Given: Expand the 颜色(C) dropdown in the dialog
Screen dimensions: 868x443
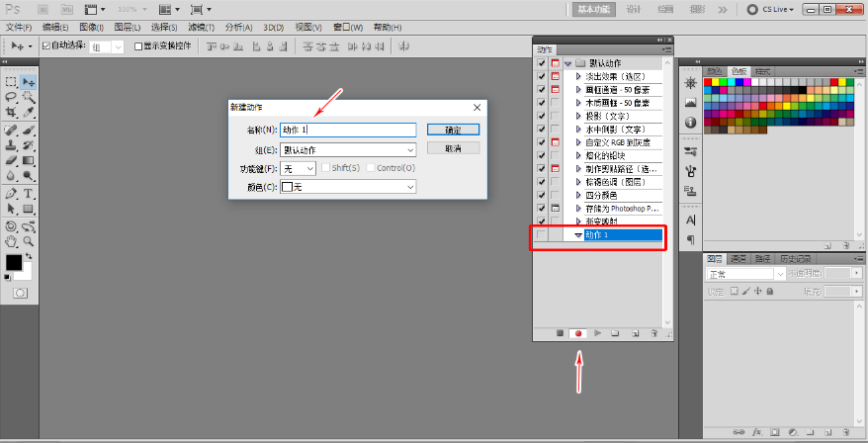Looking at the screenshot, I should [x=347, y=187].
